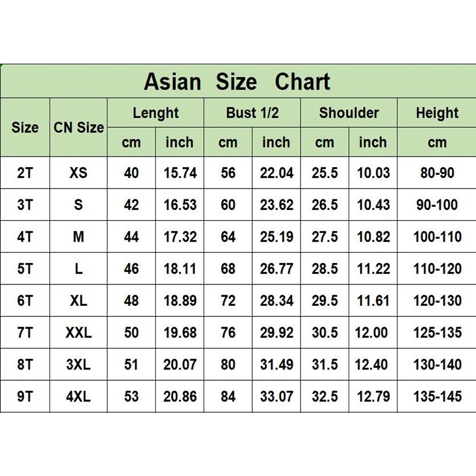Select the Bust 1/2 column header
This screenshot has width=476, height=476.
click(252, 113)
